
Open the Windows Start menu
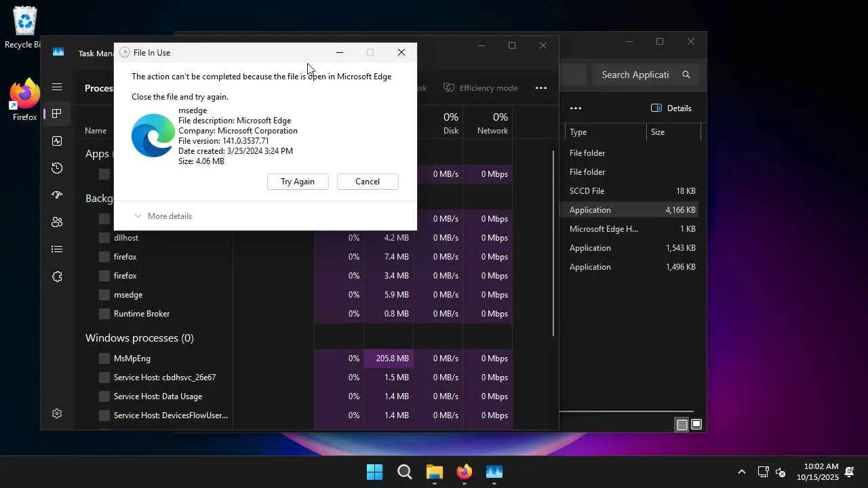point(374,472)
